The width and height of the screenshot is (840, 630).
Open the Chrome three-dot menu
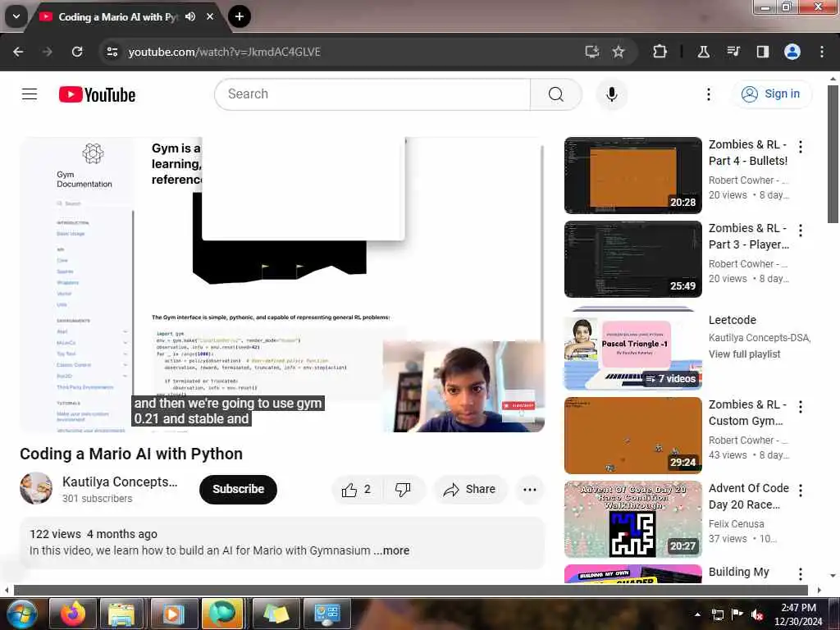(822, 52)
